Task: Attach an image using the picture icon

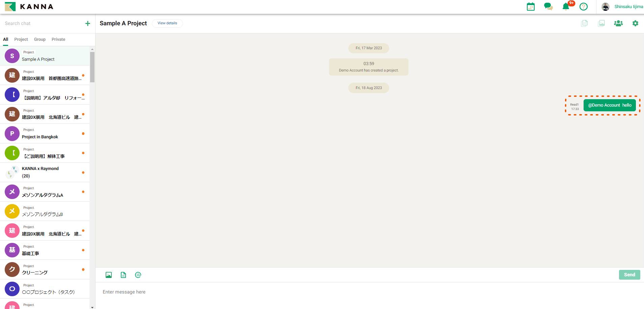Action: click(109, 275)
